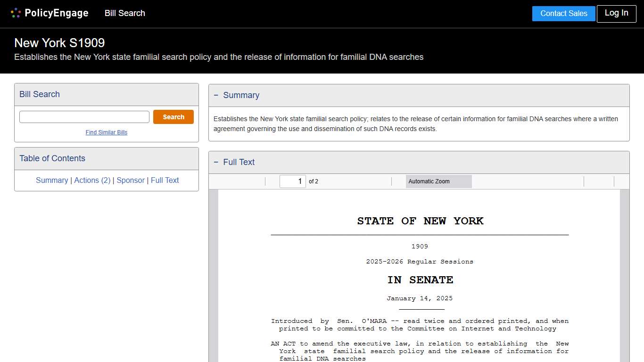Click the Log In button

coord(616,14)
